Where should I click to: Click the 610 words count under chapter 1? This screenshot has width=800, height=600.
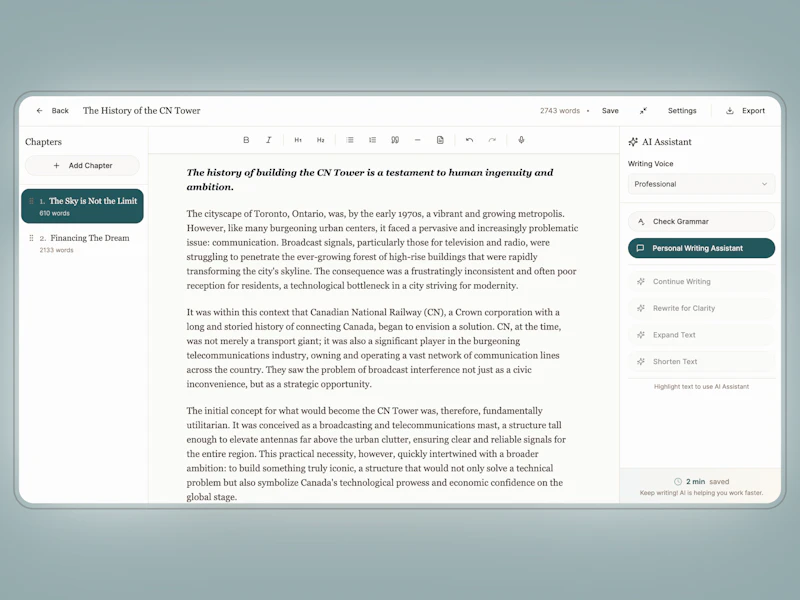coord(55,213)
